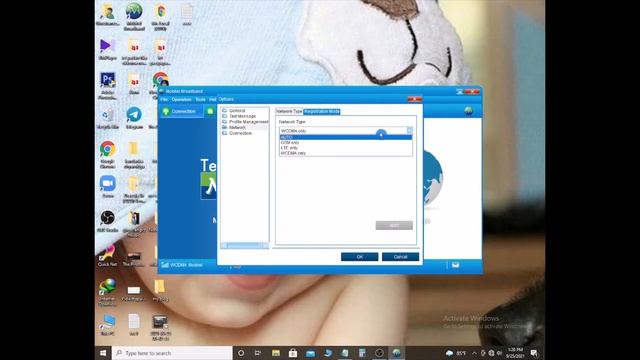
Task: Open Calculator from taskbar
Action: pos(362,353)
